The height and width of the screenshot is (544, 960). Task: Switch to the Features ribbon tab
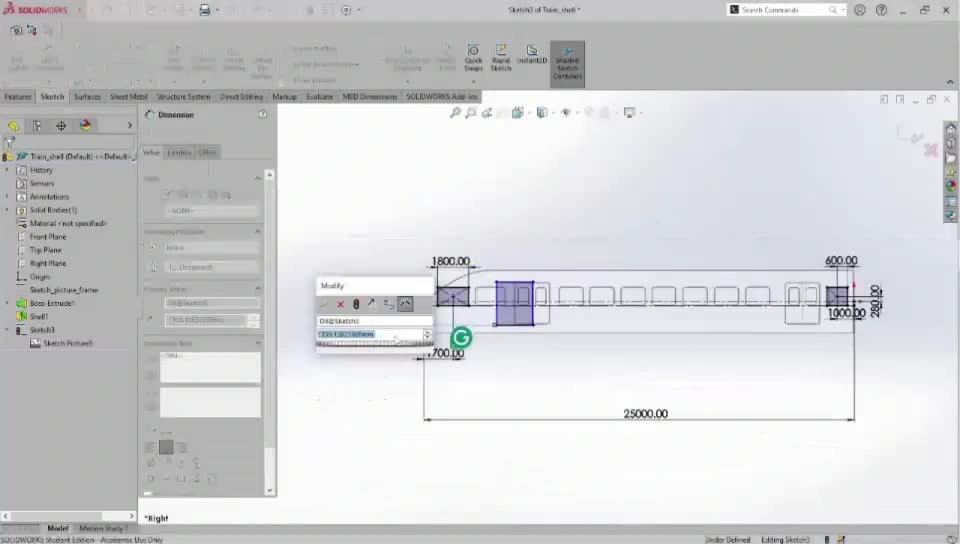[18, 97]
